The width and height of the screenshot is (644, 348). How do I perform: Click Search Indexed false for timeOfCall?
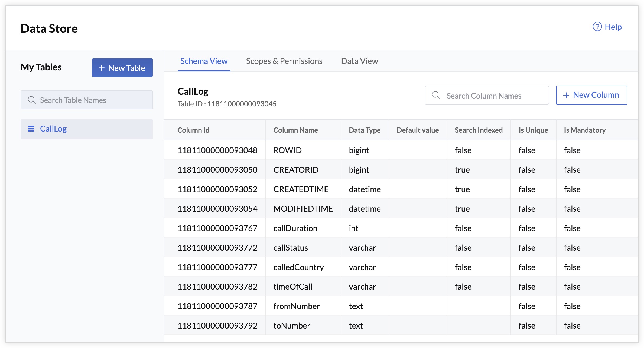463,287
